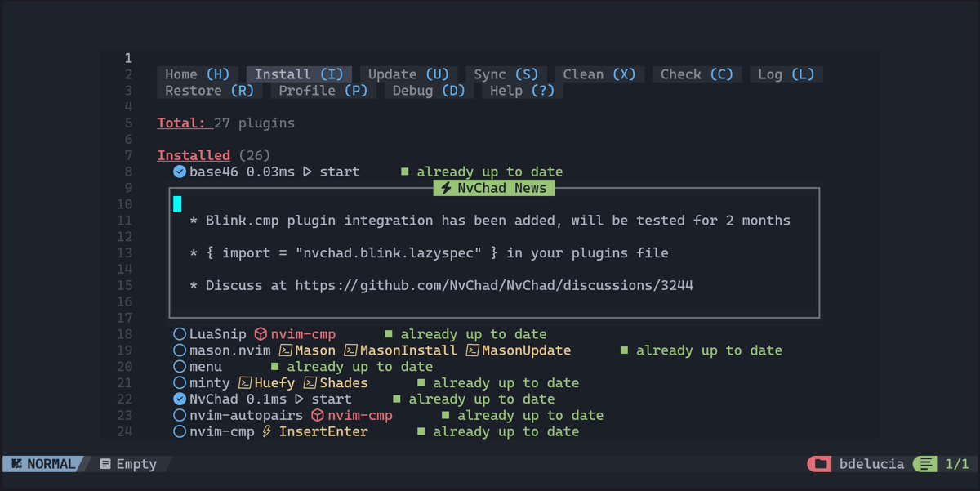980x491 pixels.
Task: Click the green status square on base46 row
Action: click(404, 172)
